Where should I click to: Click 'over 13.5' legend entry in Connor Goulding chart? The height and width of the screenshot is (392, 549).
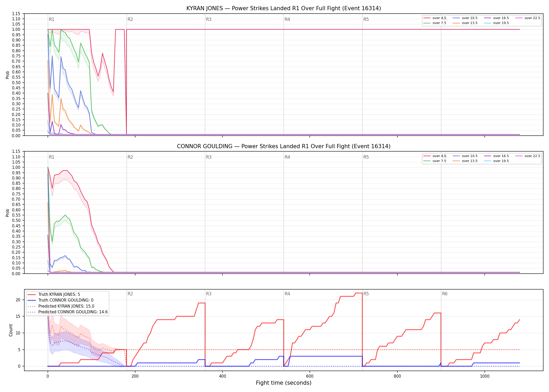pos(465,161)
